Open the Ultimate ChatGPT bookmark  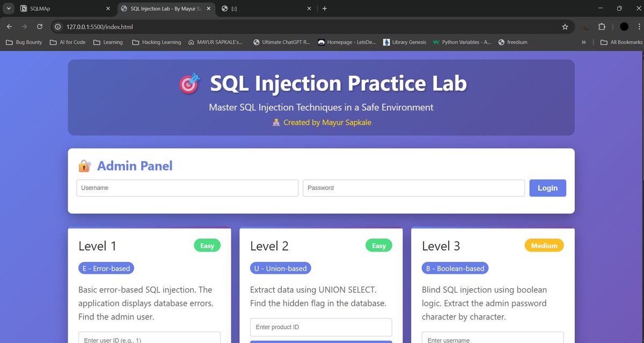coord(282,42)
